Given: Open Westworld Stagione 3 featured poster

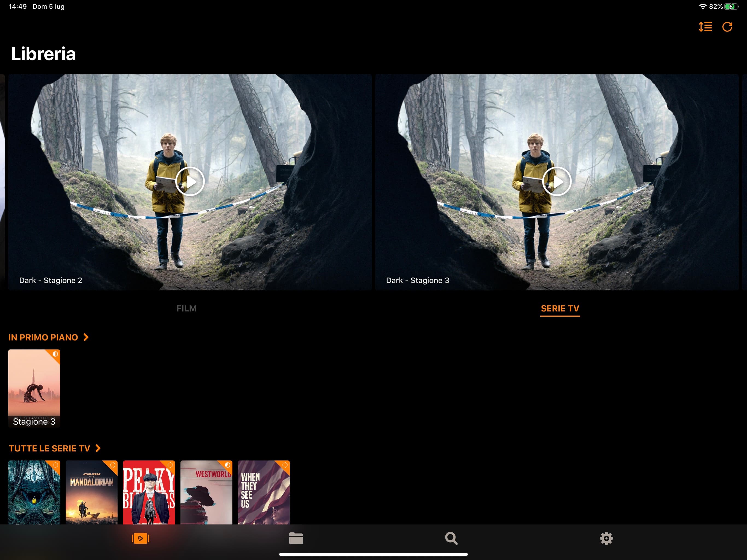Looking at the screenshot, I should [x=34, y=388].
